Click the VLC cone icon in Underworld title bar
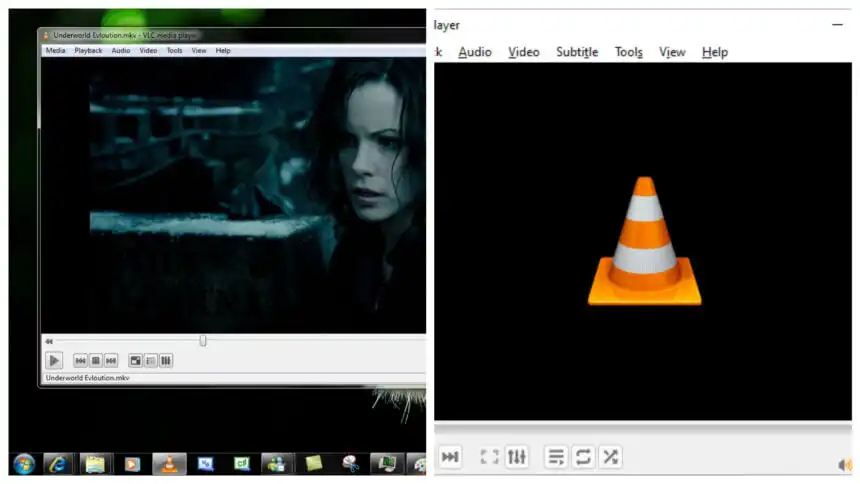This screenshot has width=860, height=484. tap(46, 36)
